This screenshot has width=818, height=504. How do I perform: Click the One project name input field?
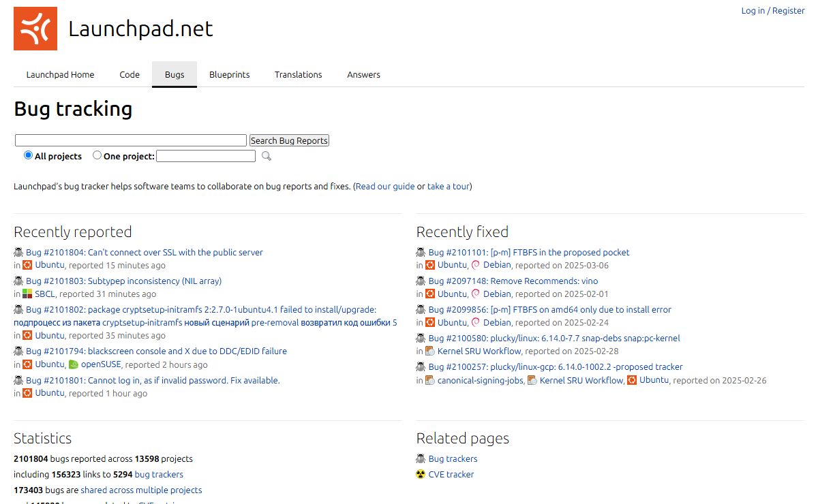click(x=206, y=156)
